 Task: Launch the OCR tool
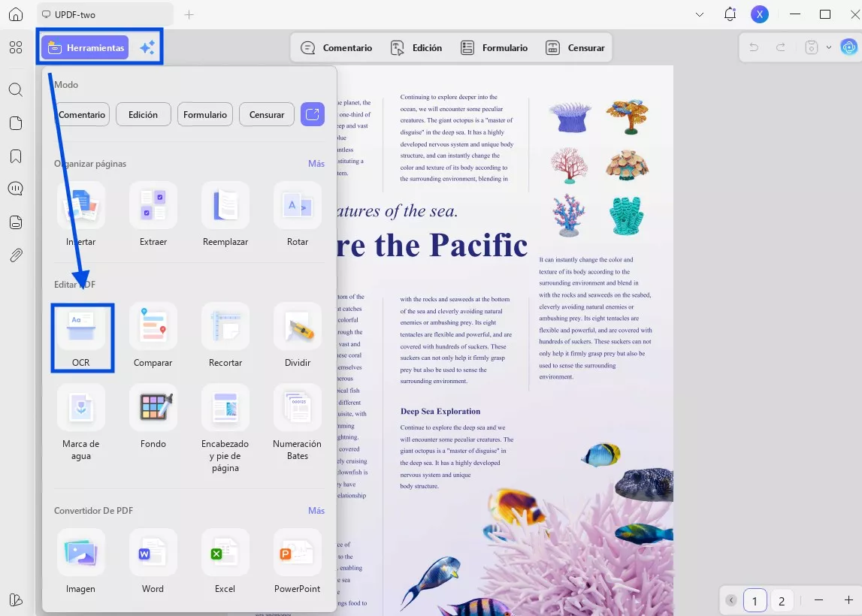coord(81,337)
